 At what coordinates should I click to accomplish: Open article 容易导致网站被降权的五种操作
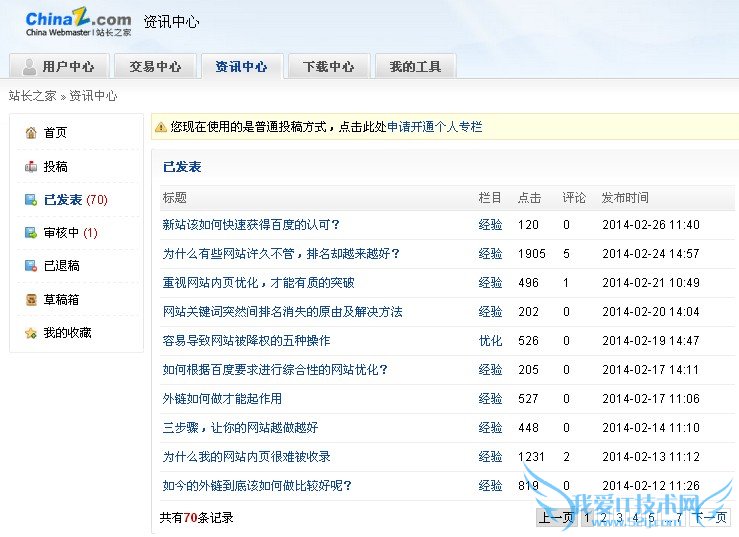[246, 341]
